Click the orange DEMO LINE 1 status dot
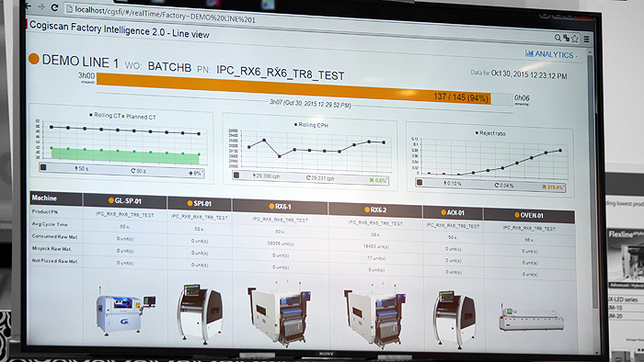 [34, 59]
